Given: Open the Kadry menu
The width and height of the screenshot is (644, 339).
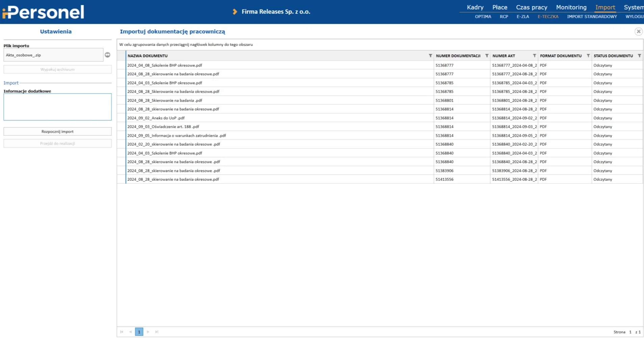Looking at the screenshot, I should tap(475, 7).
